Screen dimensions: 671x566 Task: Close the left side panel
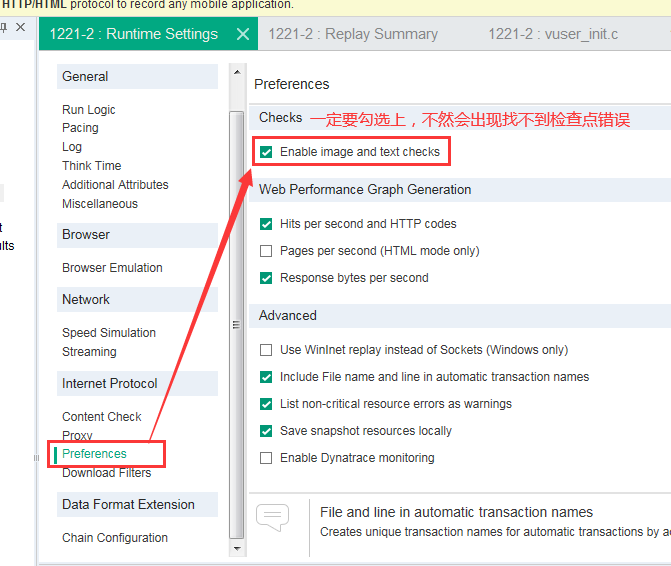(x=20, y=27)
